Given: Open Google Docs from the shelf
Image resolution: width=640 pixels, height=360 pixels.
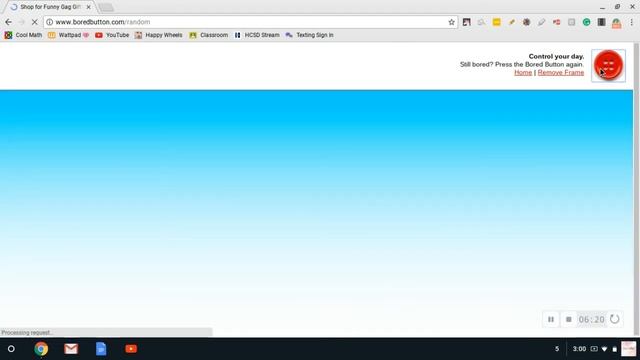Looking at the screenshot, I should click(101, 349).
